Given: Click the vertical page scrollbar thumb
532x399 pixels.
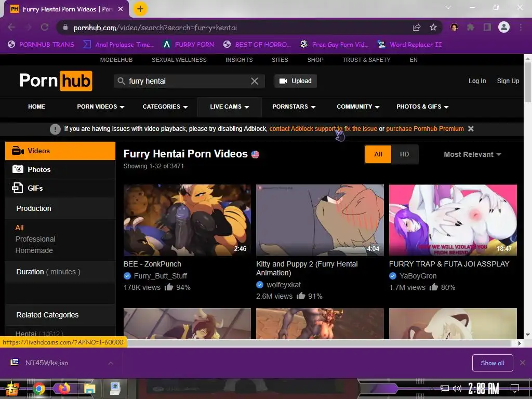Looking at the screenshot, I should [x=528, y=82].
